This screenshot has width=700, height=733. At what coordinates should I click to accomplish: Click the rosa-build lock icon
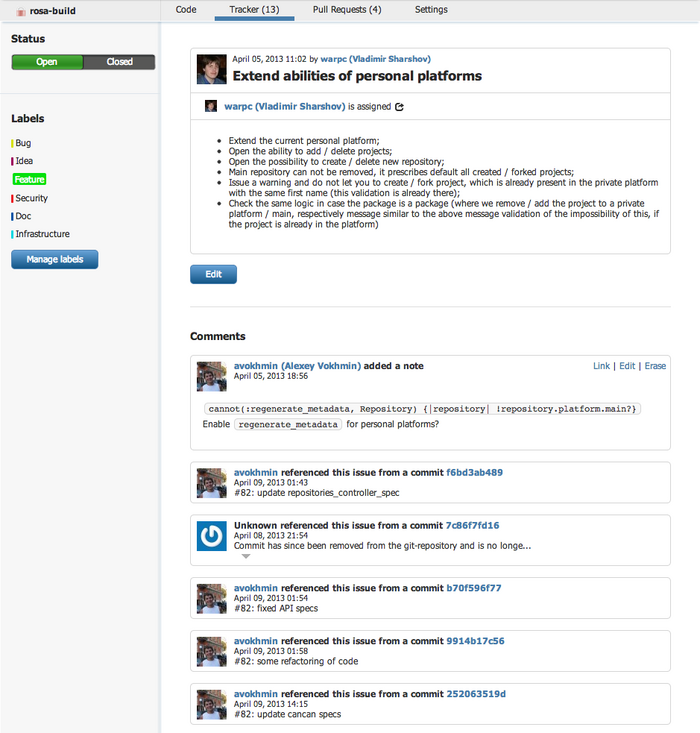pos(20,10)
